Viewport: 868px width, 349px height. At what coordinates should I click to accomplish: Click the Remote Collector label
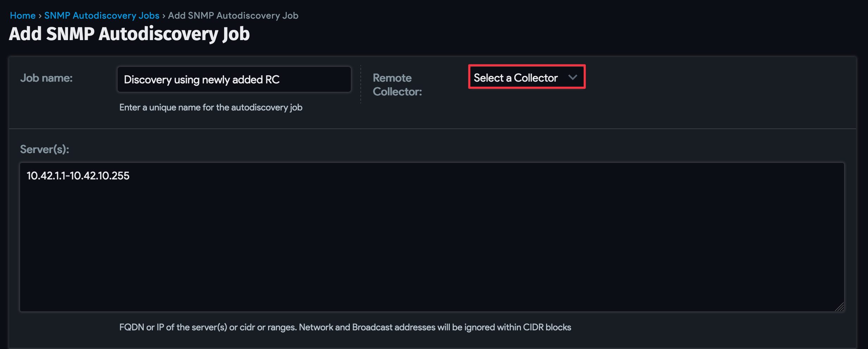(x=397, y=84)
